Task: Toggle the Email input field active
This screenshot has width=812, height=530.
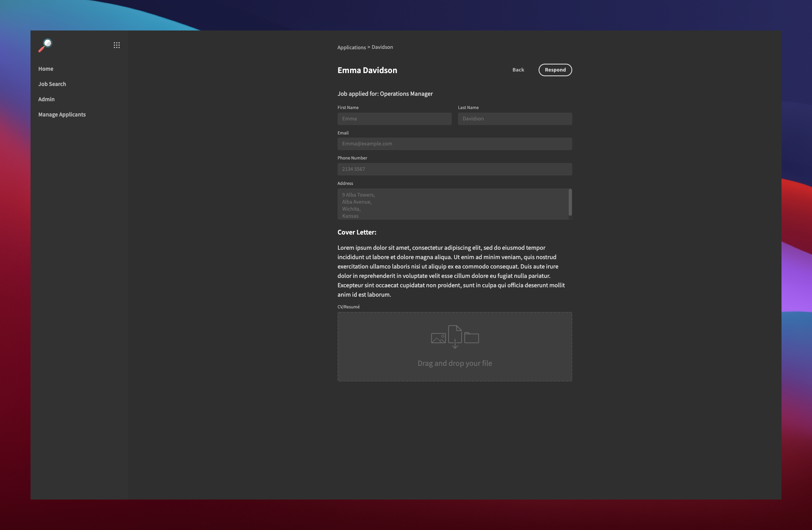Action: coord(455,143)
